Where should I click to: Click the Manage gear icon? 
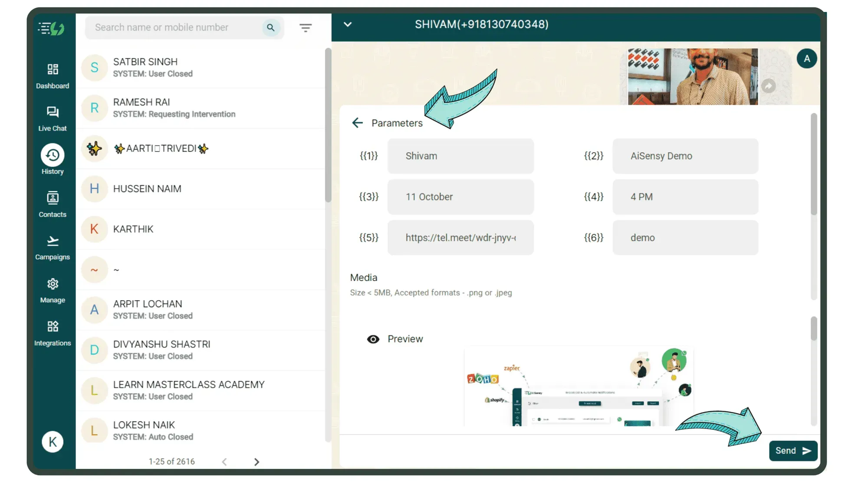coord(53,284)
